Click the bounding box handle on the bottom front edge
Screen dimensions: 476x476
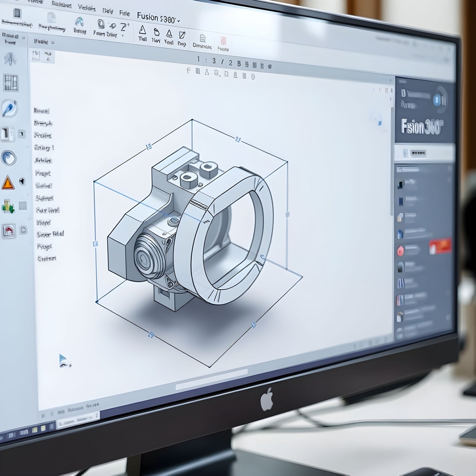pos(151,334)
